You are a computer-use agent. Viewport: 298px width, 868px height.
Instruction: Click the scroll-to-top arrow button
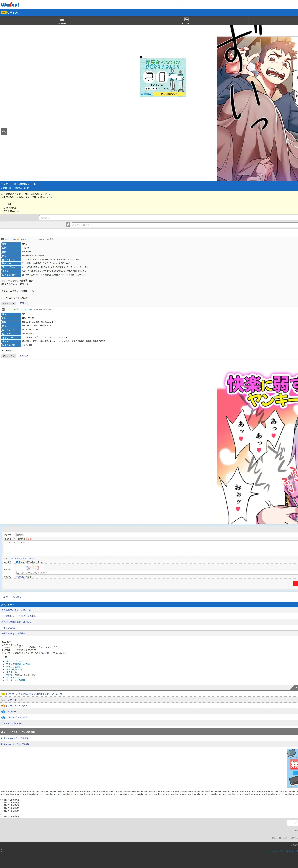coord(4,131)
